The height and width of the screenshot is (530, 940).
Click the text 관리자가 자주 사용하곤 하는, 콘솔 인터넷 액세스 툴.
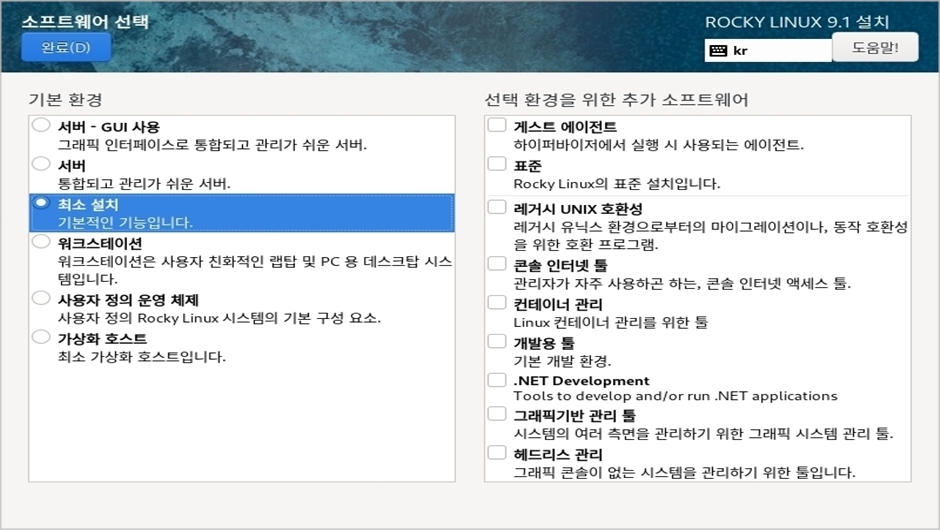[682, 284]
